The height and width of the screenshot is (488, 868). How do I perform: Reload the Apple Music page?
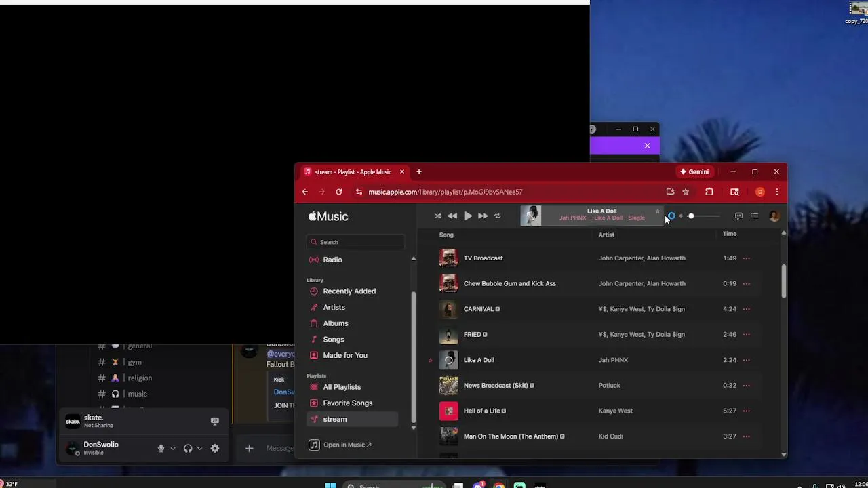(x=338, y=192)
